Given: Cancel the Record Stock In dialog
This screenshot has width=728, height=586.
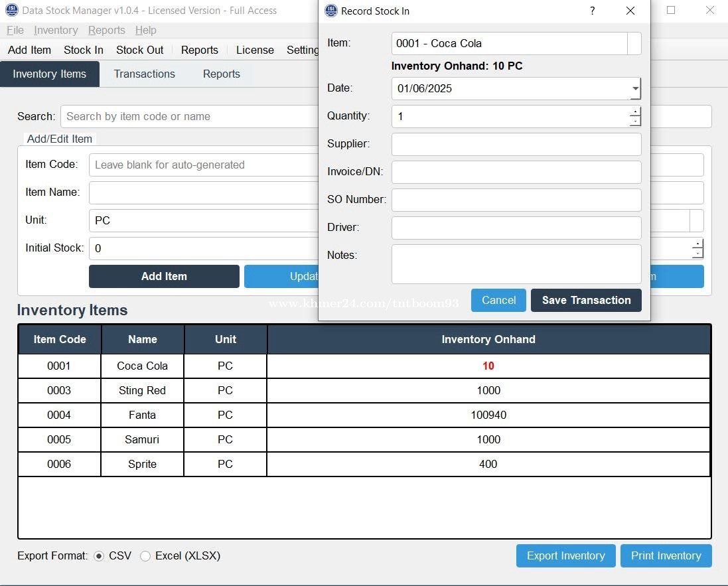Looking at the screenshot, I should [x=498, y=300].
